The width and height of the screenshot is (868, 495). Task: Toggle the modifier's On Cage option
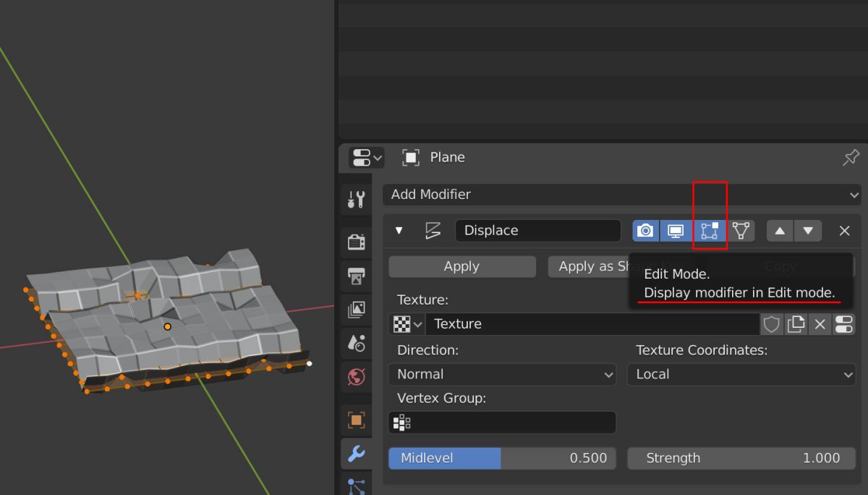(x=741, y=231)
